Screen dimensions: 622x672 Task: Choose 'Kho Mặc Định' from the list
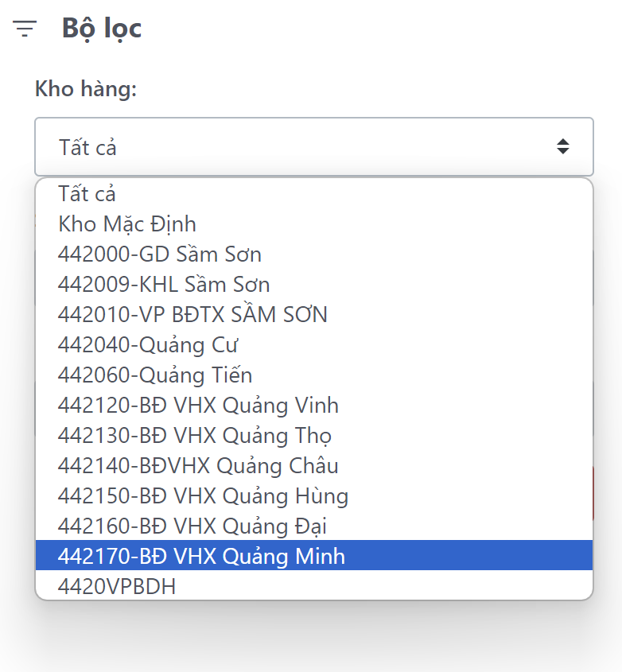[x=127, y=223]
